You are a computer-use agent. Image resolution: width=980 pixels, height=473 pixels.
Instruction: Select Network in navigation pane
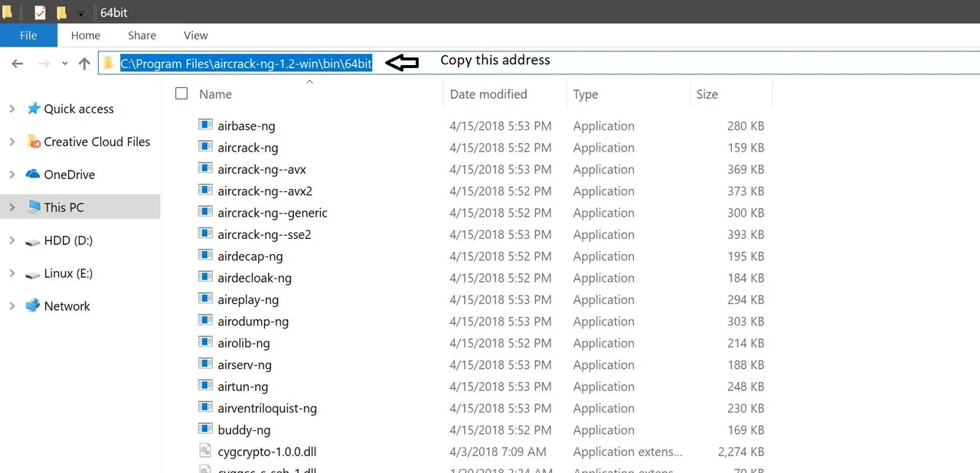point(67,306)
